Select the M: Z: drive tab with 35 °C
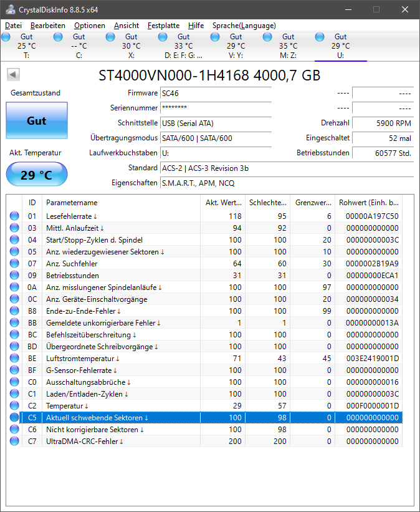 tap(288, 46)
